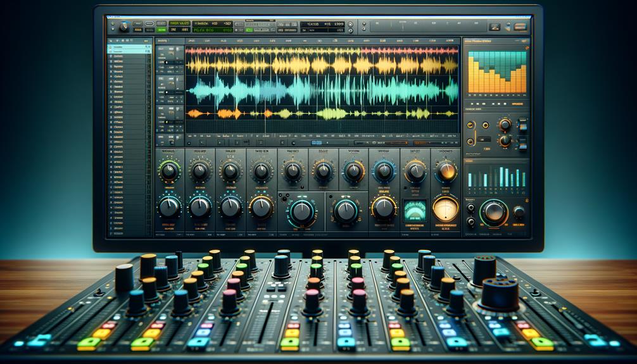This screenshot has width=637, height=364.
Task: Click the upper knob of second channel strip
Action: pos(200,171)
